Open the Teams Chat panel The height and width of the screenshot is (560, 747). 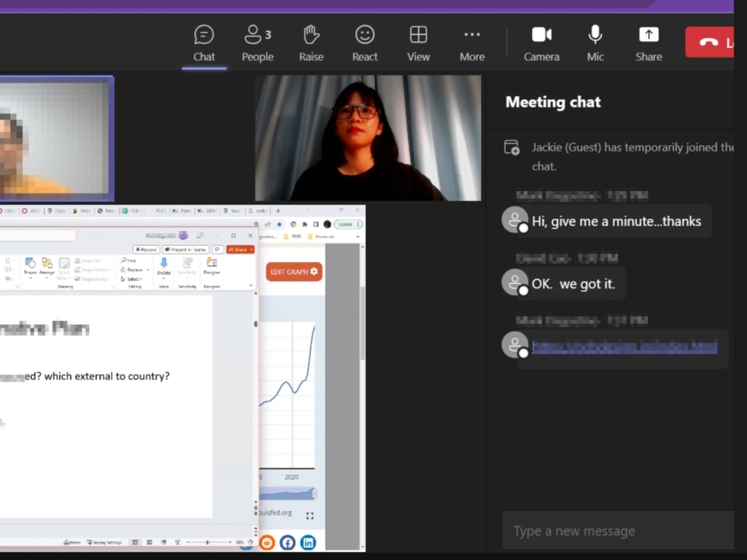(204, 43)
